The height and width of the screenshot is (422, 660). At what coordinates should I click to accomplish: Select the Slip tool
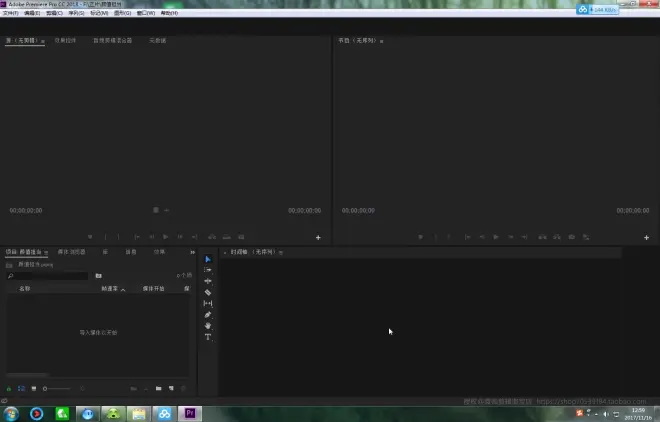(x=208, y=303)
